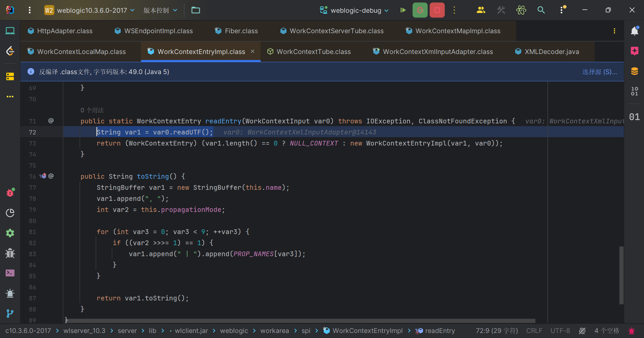Open Code With Me people icon
This screenshot has height=338, width=644.
click(x=481, y=10)
